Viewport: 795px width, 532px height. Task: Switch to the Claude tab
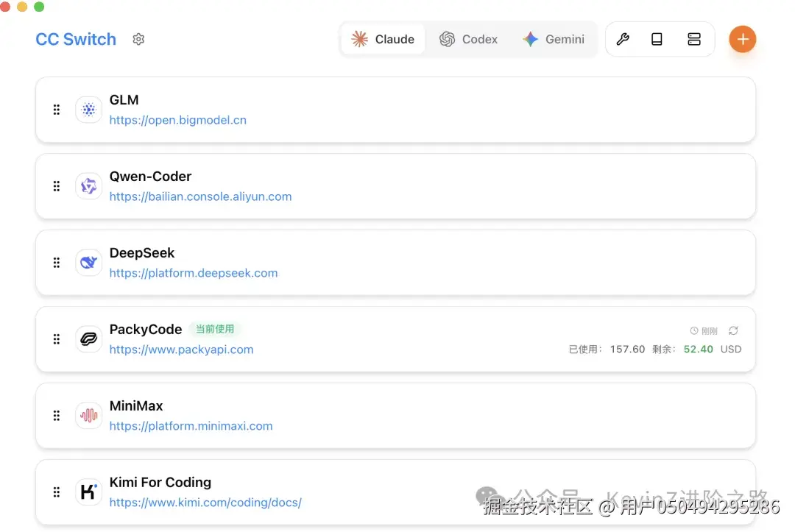tap(383, 39)
